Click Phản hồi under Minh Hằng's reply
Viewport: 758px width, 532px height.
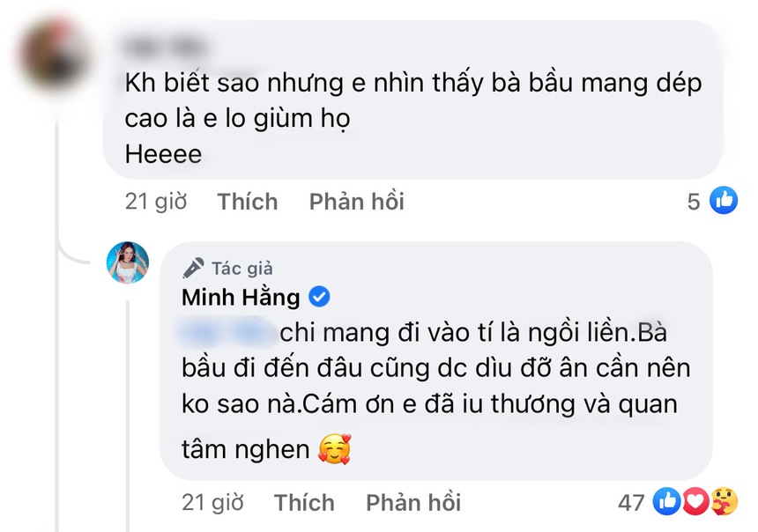[x=412, y=502]
